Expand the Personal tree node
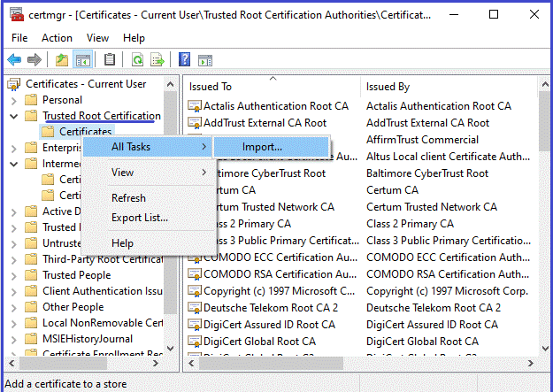This screenshot has width=553, height=392. click(x=14, y=101)
